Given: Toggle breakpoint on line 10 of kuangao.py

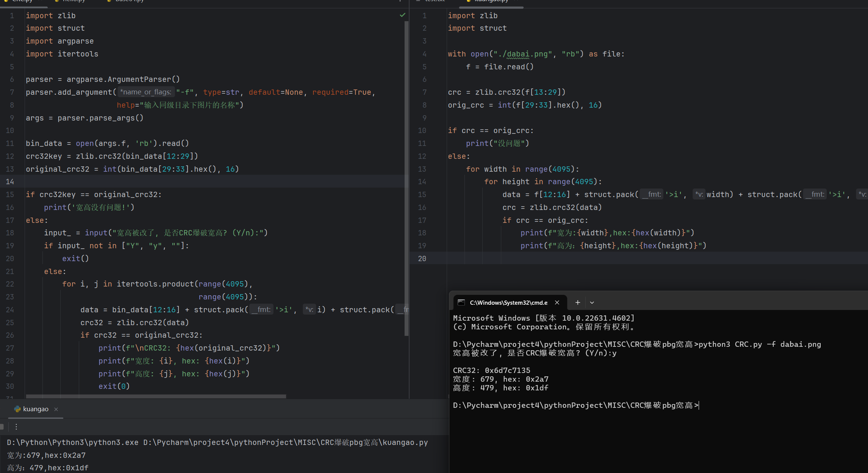Looking at the screenshot, I should (x=422, y=130).
